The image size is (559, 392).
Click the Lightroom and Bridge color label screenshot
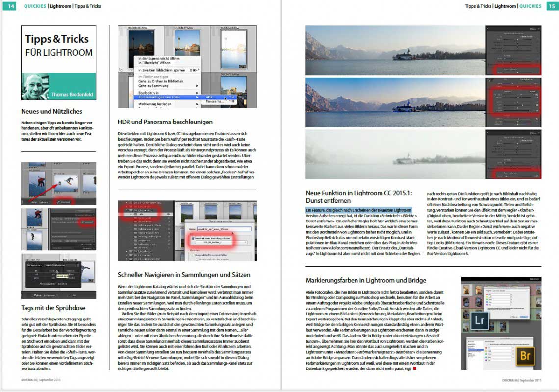click(x=501, y=323)
